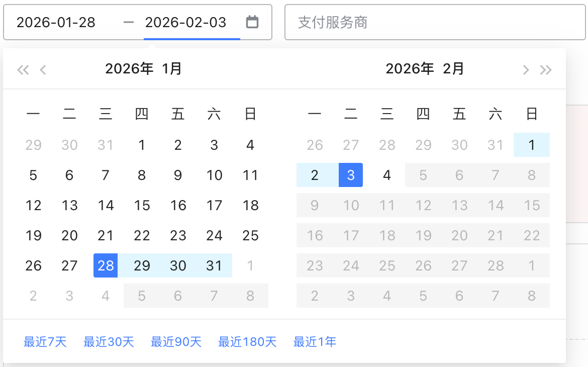Click the 1月 month label in header
Image resolution: width=588 pixels, height=367 pixels.
tap(172, 69)
